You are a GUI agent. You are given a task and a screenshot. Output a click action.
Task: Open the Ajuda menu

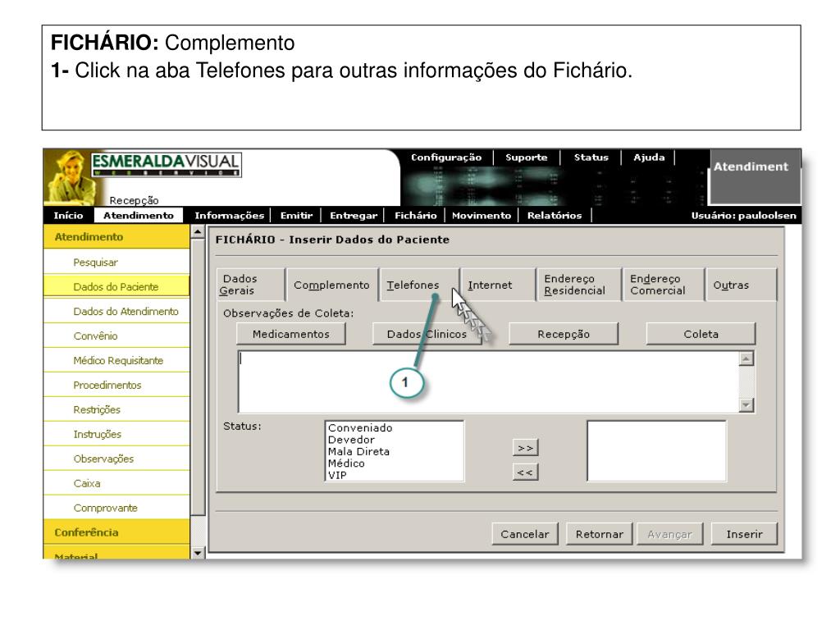pyautogui.click(x=649, y=157)
